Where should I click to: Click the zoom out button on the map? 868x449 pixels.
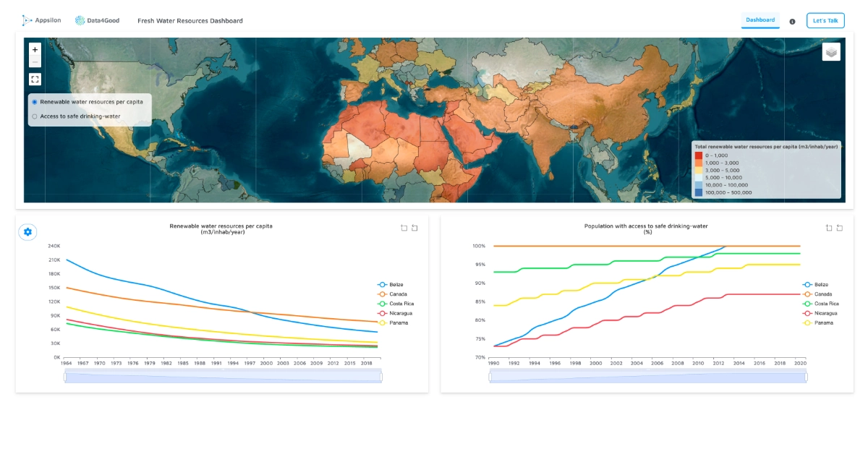[35, 63]
